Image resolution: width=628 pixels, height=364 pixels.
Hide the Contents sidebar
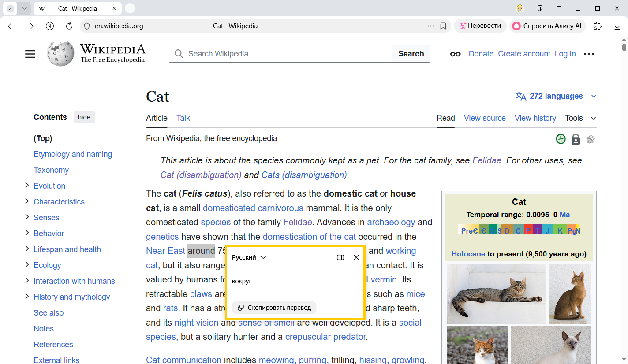[x=84, y=117]
